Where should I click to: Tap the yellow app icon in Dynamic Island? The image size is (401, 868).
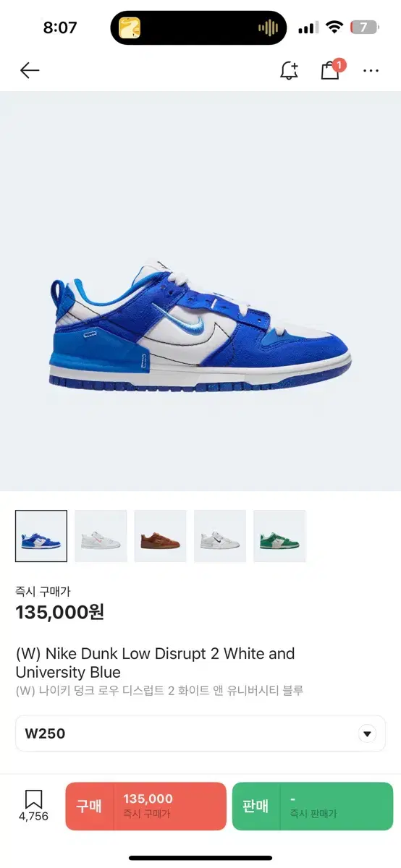[130, 28]
